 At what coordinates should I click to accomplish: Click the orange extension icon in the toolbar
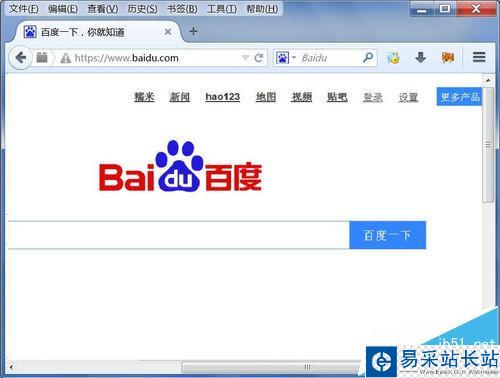click(448, 58)
